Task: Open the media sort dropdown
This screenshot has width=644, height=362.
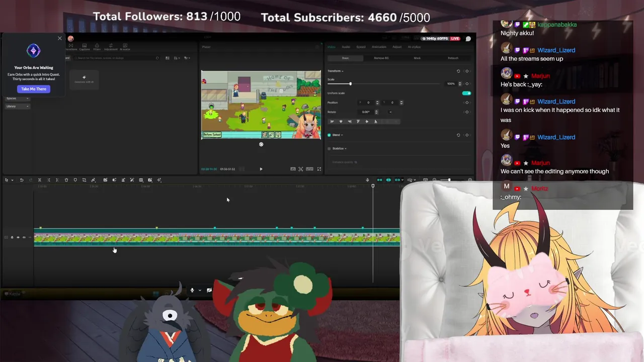Action: (177, 58)
